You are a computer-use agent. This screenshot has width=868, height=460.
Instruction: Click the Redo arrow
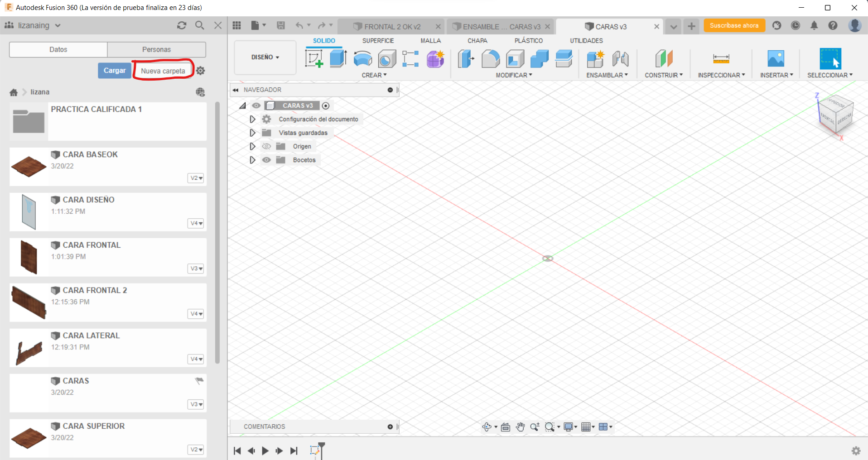(x=322, y=25)
